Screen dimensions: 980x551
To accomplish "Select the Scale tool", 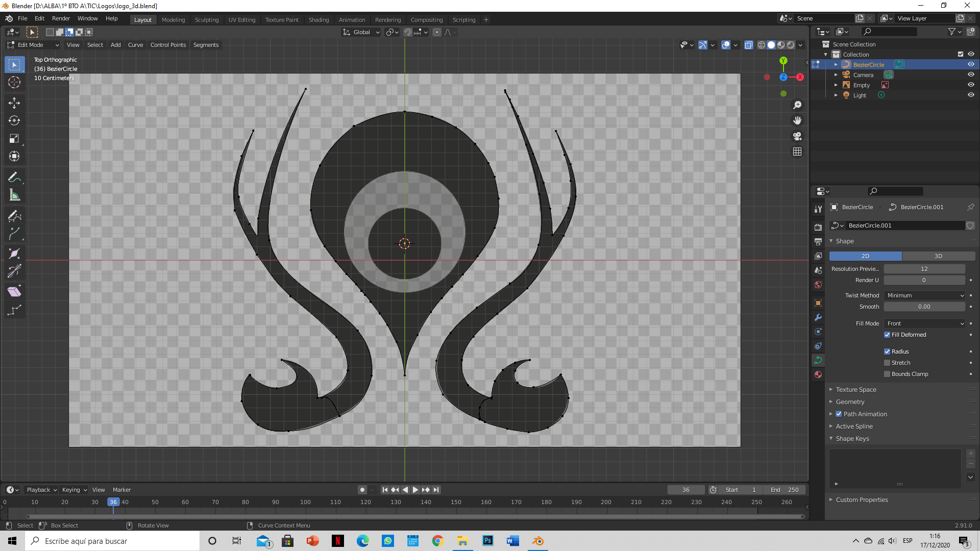I will click(x=14, y=138).
